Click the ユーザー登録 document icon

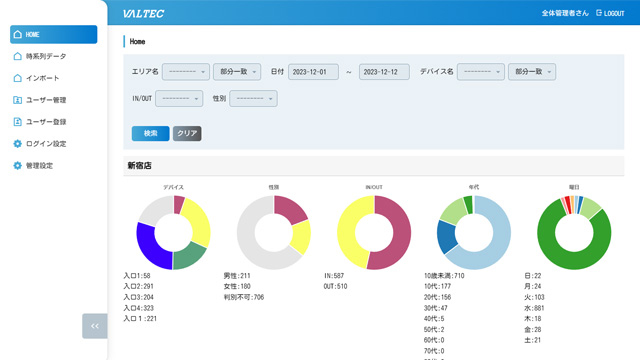tap(18, 122)
